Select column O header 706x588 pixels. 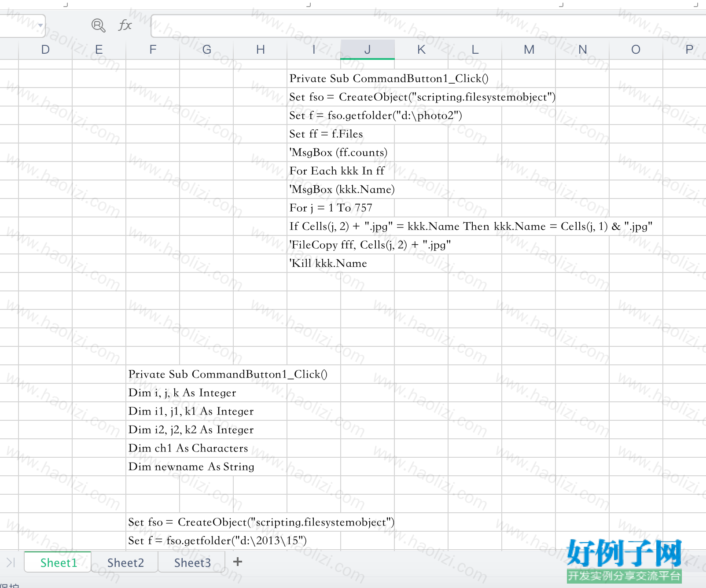[x=636, y=50]
